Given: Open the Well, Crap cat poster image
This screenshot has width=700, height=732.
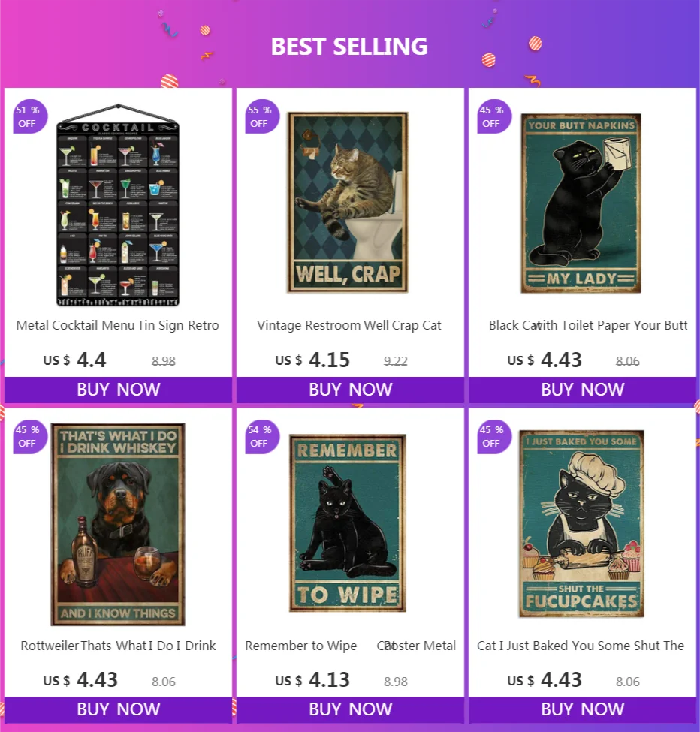Looking at the screenshot, I should [348, 202].
